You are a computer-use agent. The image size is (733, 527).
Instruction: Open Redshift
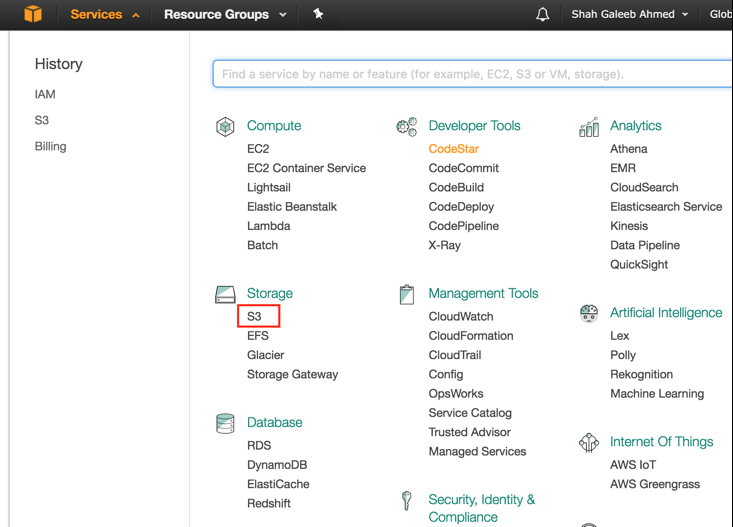269,504
